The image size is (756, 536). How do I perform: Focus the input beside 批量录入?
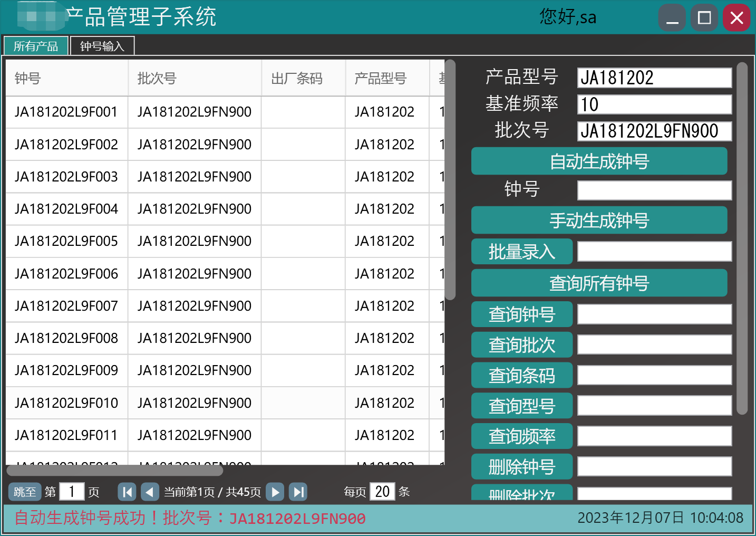click(655, 252)
